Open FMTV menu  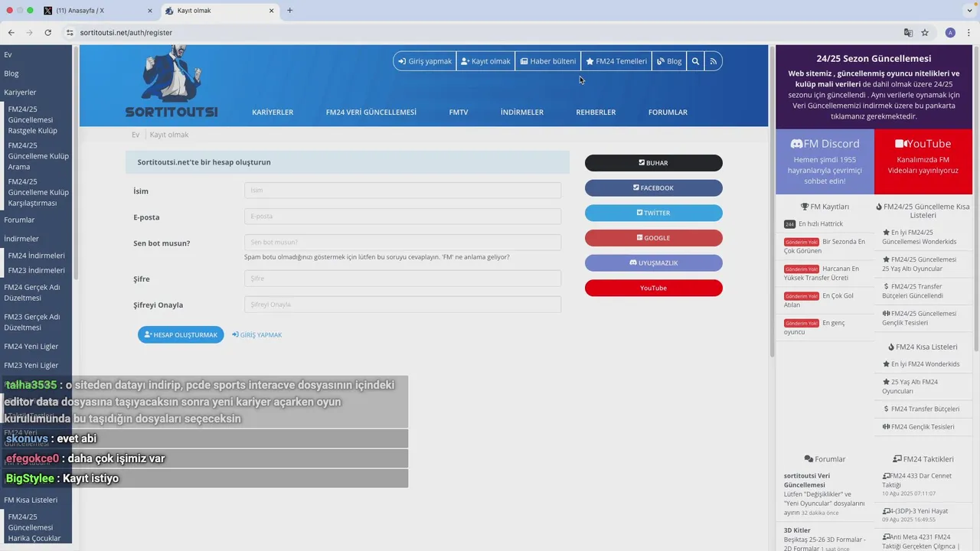459,112
